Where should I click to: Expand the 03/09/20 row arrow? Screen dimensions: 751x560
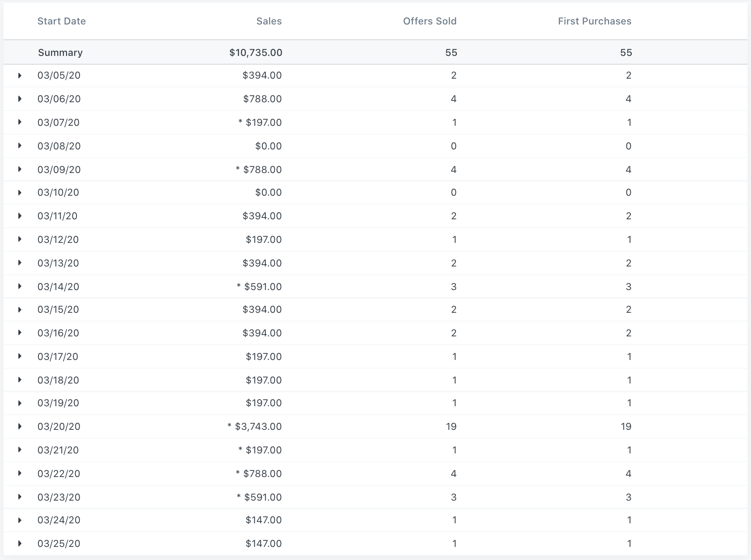20,169
